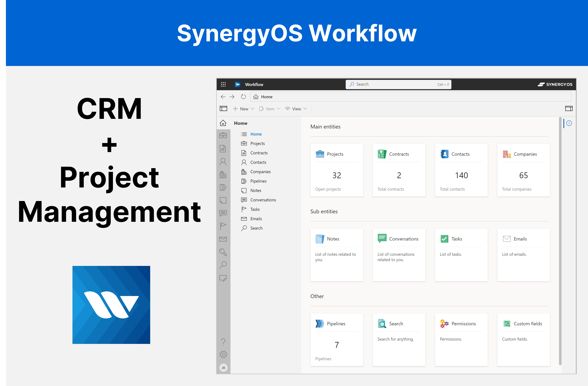Click the Companies building rail icon
This screenshot has width=588, height=386.
point(223,175)
